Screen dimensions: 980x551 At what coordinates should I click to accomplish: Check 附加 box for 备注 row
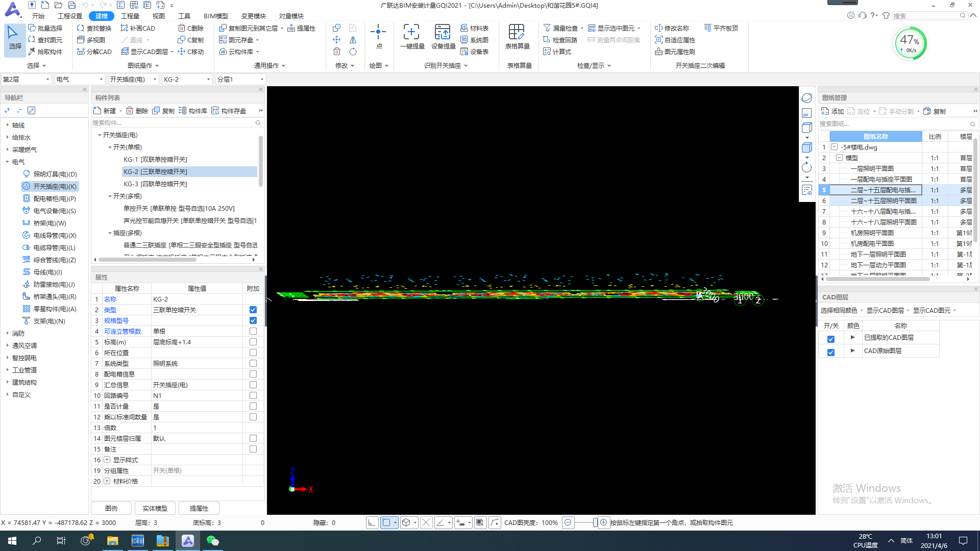(x=253, y=449)
